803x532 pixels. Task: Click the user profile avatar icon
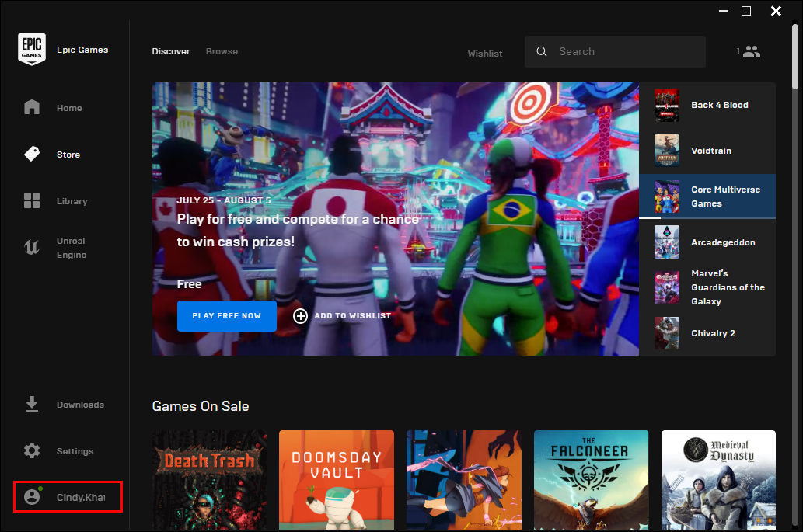[x=32, y=497]
